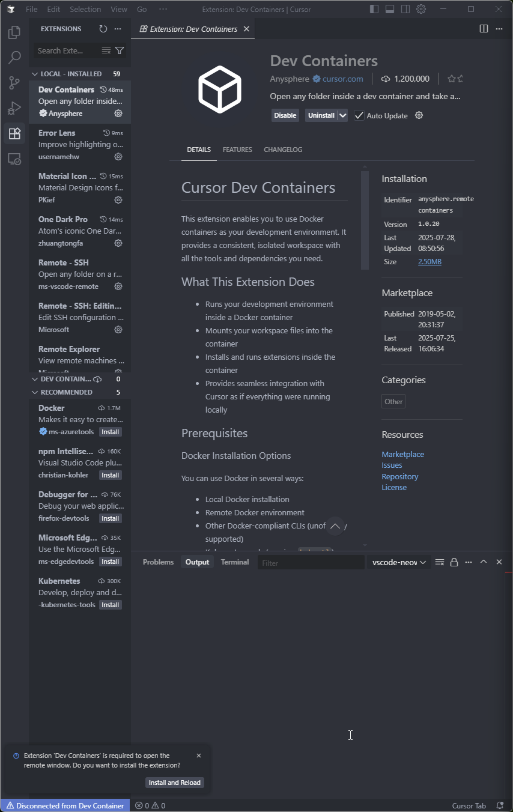Open the Uninstall dropdown arrow

point(342,115)
